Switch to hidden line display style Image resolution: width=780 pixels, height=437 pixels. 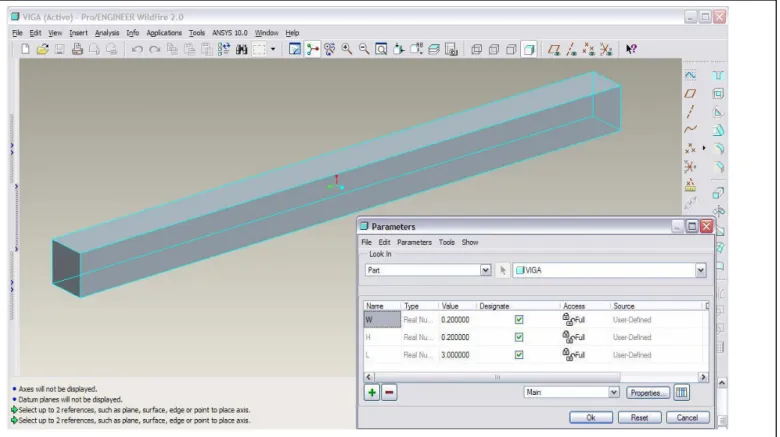point(494,49)
